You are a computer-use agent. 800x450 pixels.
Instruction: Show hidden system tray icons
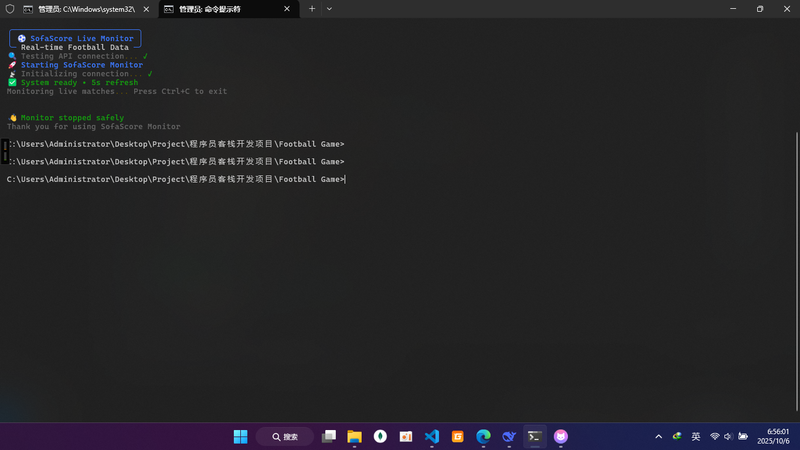point(659,437)
